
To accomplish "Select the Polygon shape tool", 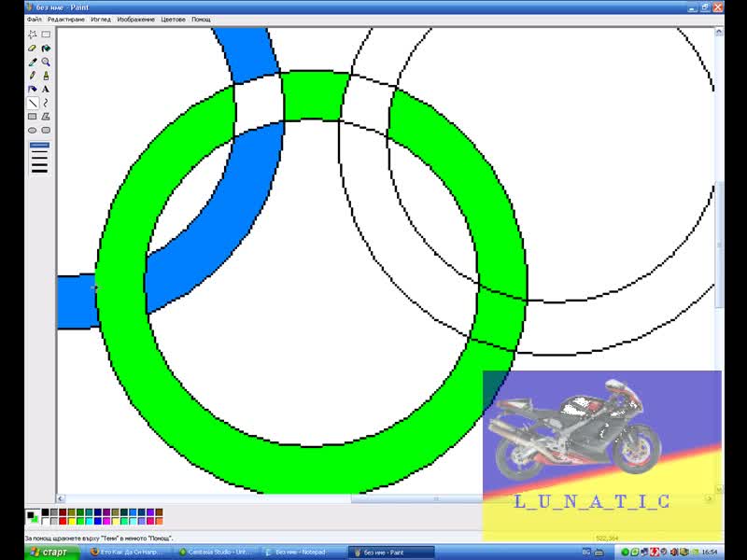I will [46, 116].
